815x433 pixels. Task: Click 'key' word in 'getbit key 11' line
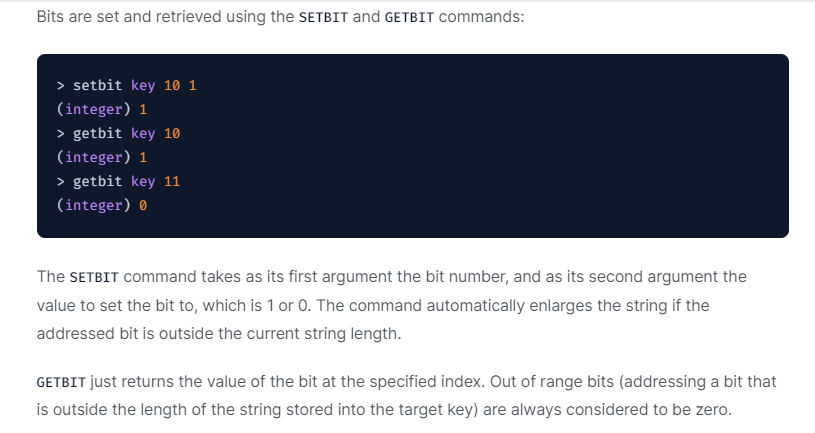click(143, 181)
